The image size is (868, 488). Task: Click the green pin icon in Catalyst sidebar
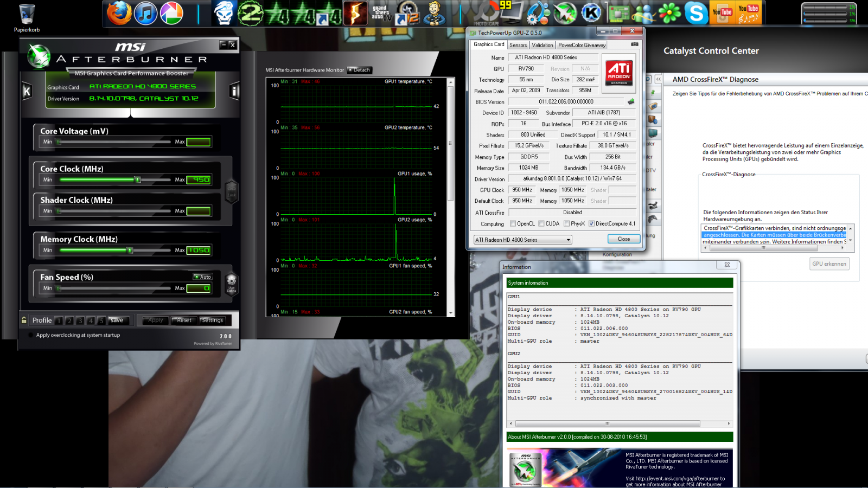coord(653,92)
